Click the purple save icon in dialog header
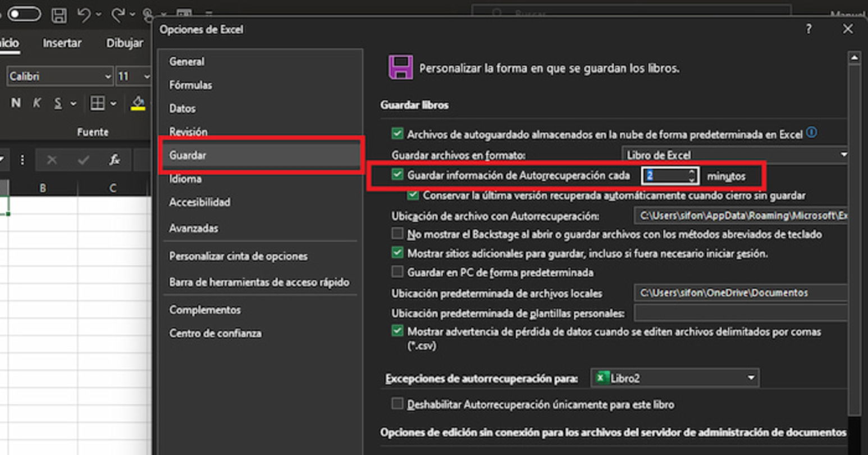This screenshot has height=455, width=868. point(400,67)
